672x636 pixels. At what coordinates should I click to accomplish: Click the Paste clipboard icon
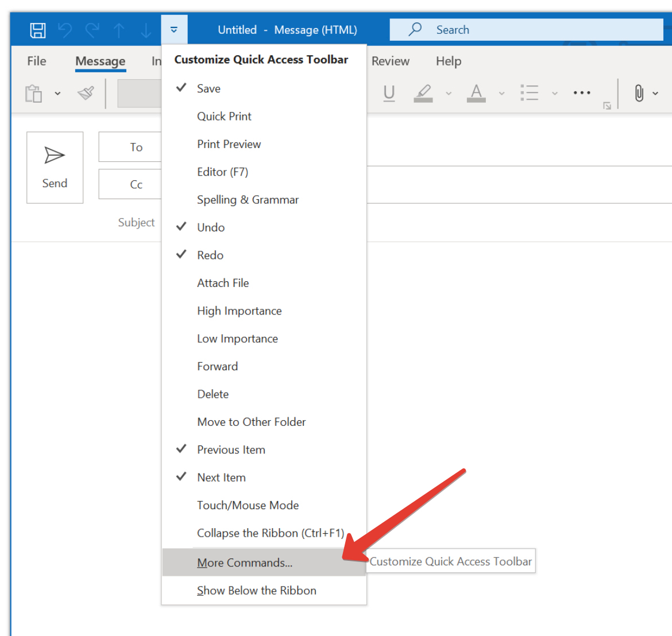tap(34, 93)
